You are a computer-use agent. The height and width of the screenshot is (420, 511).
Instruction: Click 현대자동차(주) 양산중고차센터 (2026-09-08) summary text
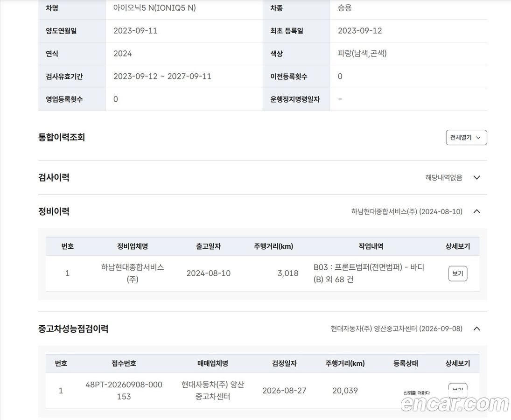tap(396, 329)
